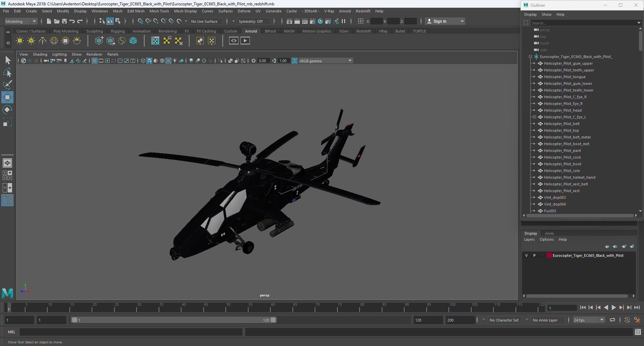The width and height of the screenshot is (644, 346).
Task: Open the Sign In dropdown arrow
Action: (x=462, y=21)
